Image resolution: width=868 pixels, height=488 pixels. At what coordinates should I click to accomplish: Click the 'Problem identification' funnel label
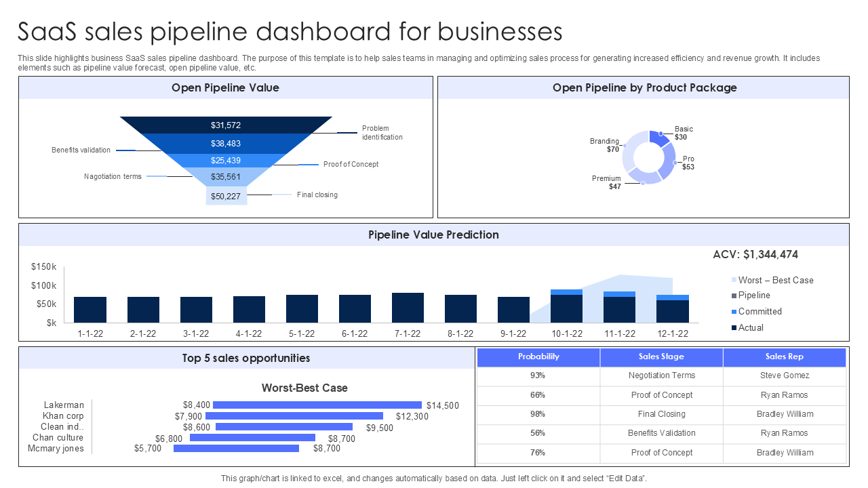coord(382,133)
